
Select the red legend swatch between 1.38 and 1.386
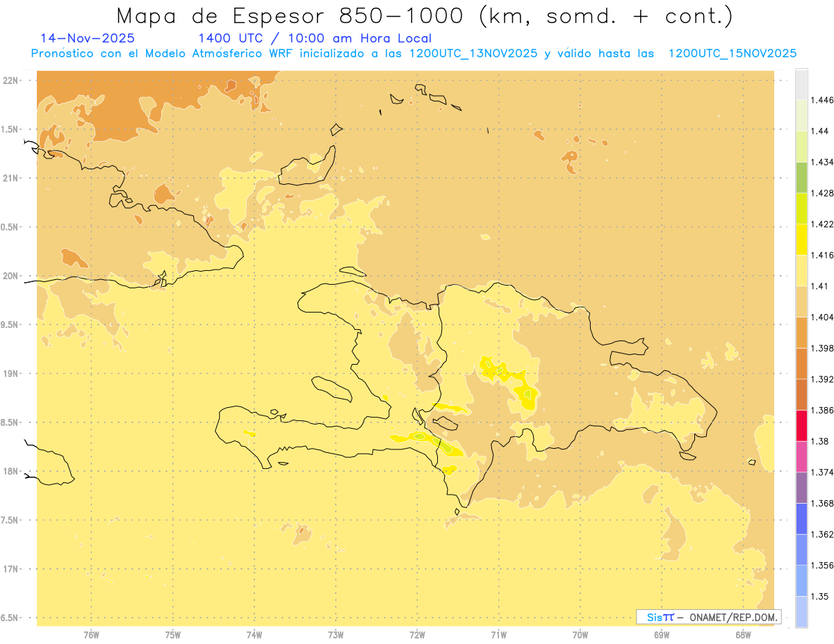pos(801,425)
